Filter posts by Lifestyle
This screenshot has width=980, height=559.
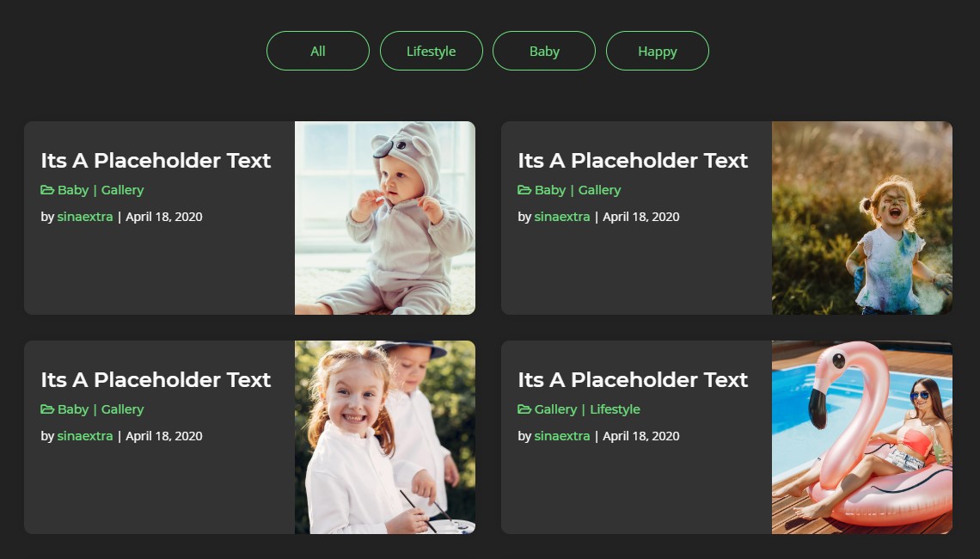coord(431,51)
